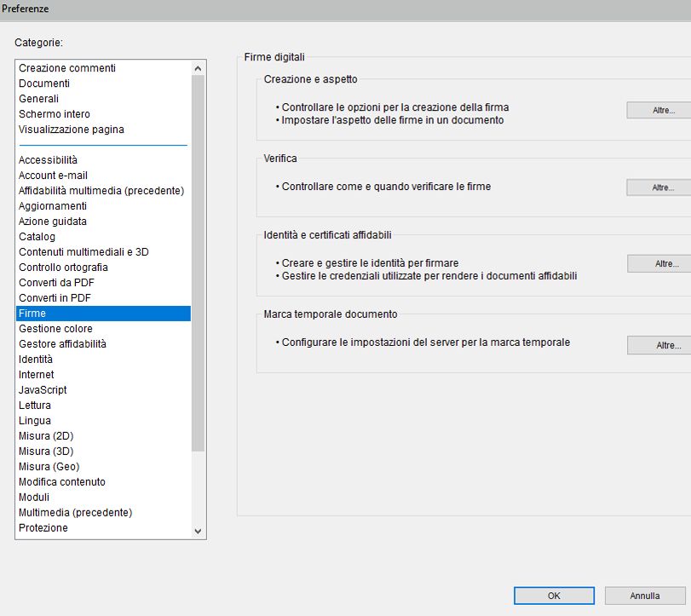Open the "Gestione colore" preferences

[55, 328]
